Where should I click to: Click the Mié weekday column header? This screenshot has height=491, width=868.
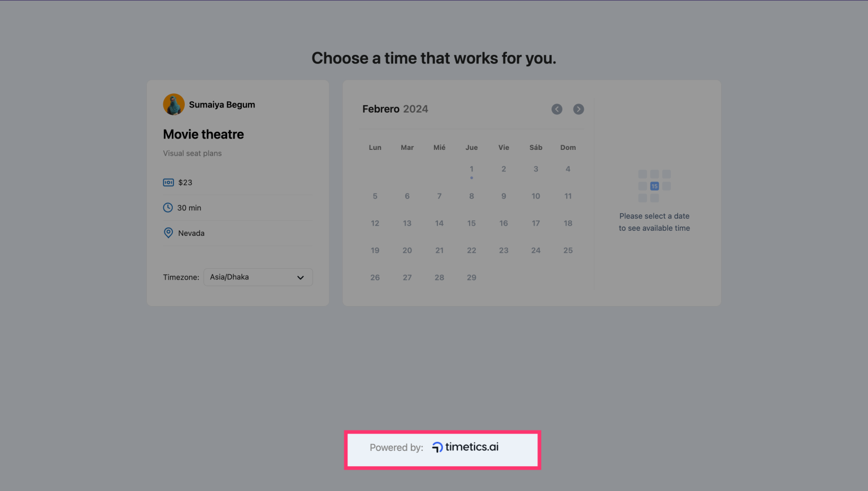pos(439,147)
